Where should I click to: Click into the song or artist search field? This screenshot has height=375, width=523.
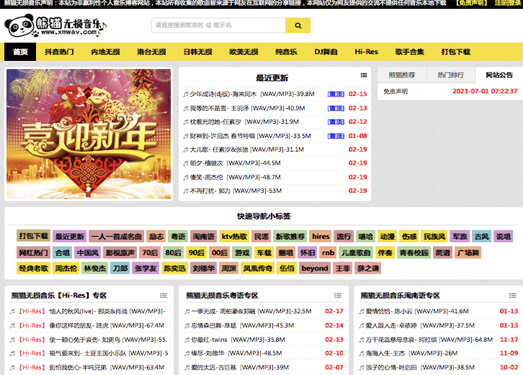coord(218,25)
